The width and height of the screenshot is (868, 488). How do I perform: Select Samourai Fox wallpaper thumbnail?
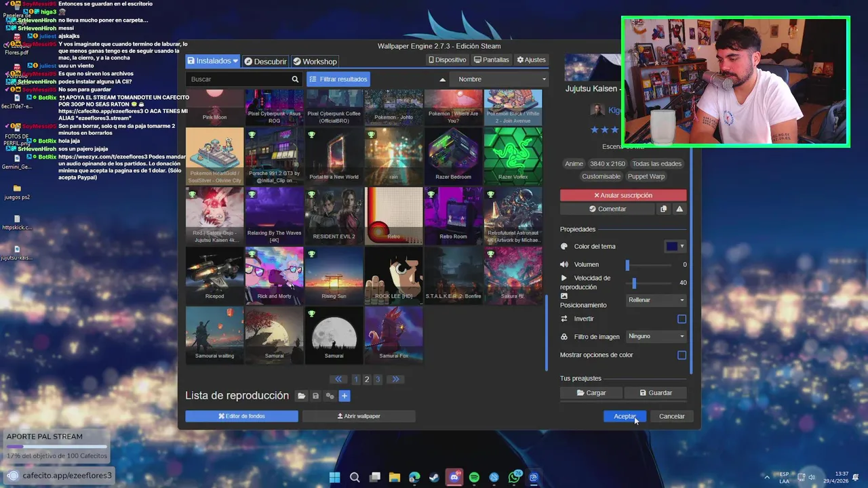pyautogui.click(x=393, y=335)
